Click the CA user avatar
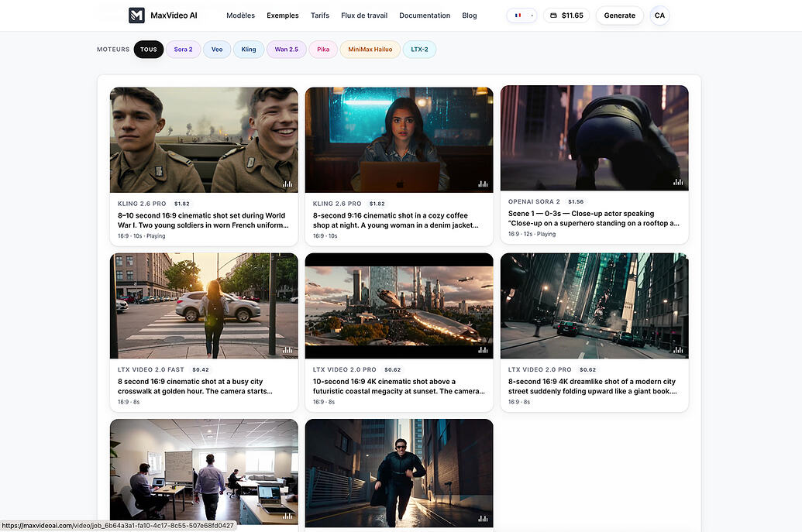The image size is (802, 532). tap(659, 15)
